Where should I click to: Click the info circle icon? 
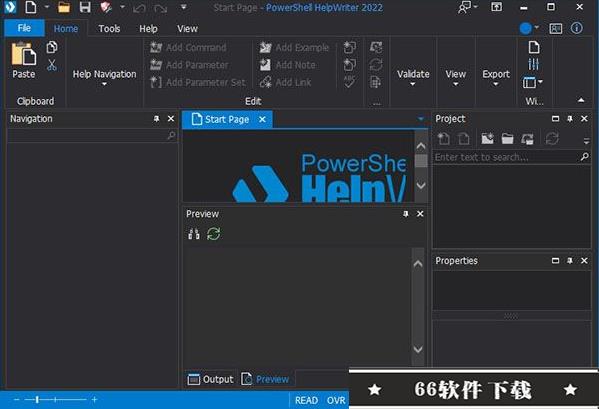[x=576, y=28]
